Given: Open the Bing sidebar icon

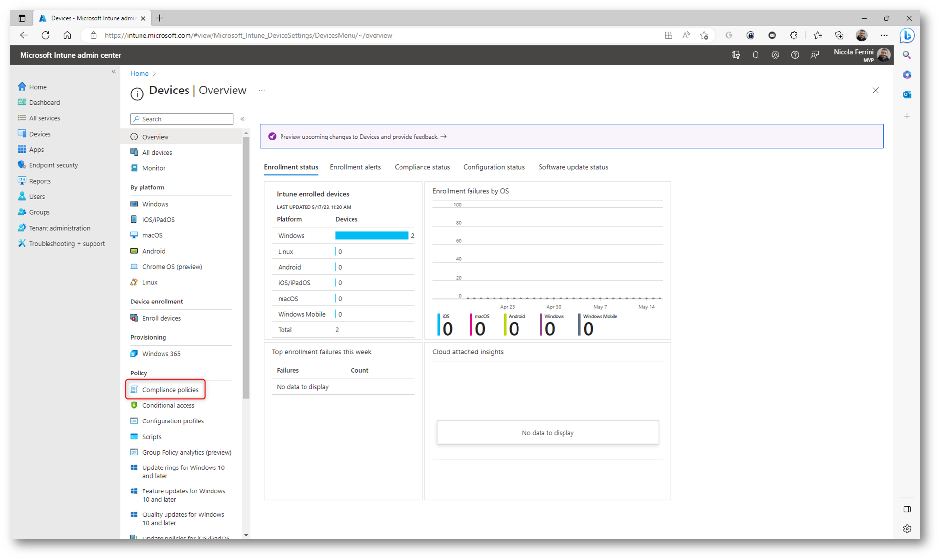Looking at the screenshot, I should pyautogui.click(x=907, y=35).
